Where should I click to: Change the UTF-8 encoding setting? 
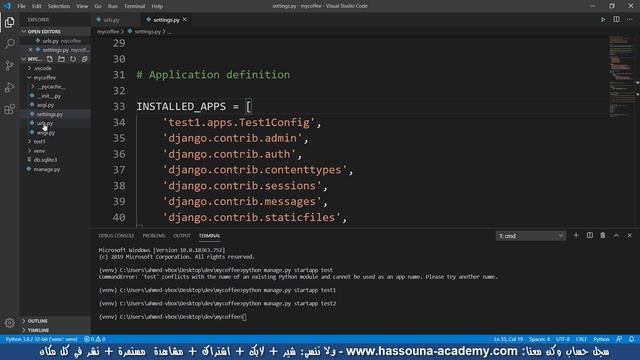[563, 339]
